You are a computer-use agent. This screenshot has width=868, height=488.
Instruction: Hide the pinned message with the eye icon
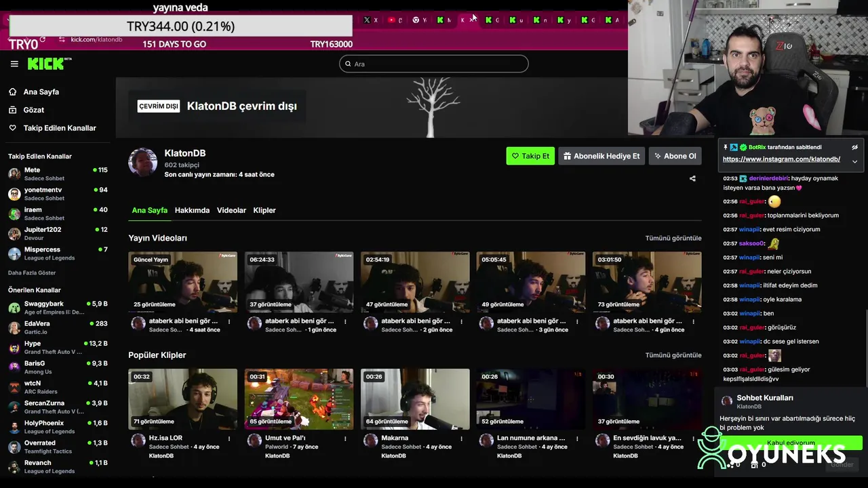(x=854, y=147)
